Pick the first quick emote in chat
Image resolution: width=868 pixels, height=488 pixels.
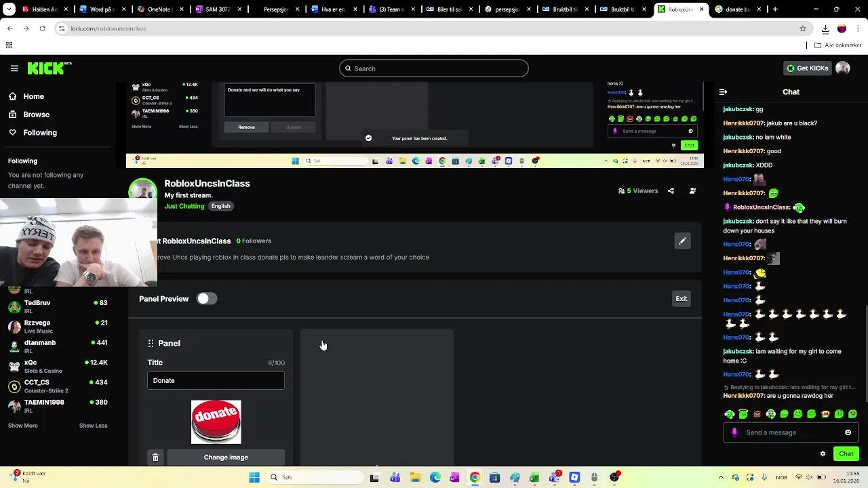pyautogui.click(x=730, y=414)
